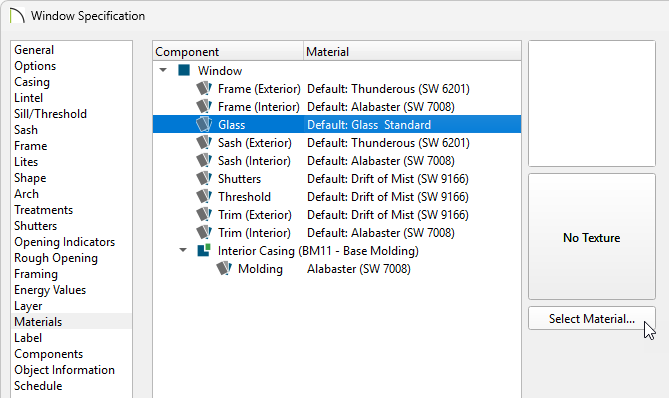Open the Frame panel

[x=30, y=146]
